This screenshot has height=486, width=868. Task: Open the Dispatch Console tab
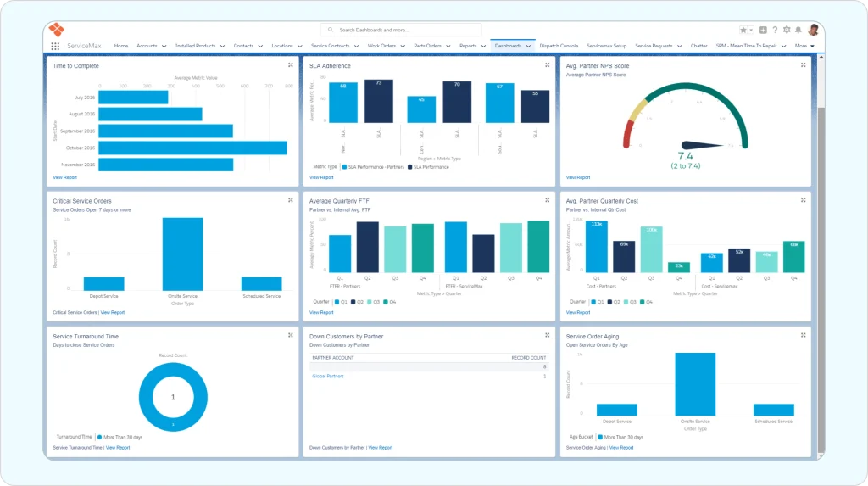coord(559,46)
